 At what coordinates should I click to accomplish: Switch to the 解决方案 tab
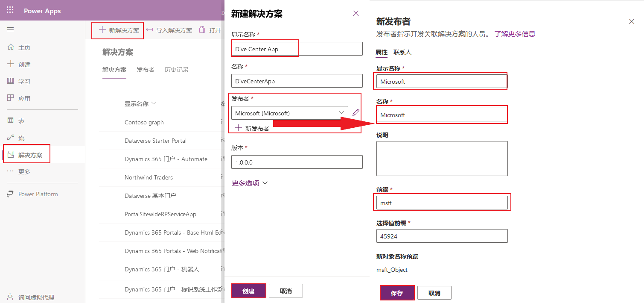pyautogui.click(x=114, y=70)
